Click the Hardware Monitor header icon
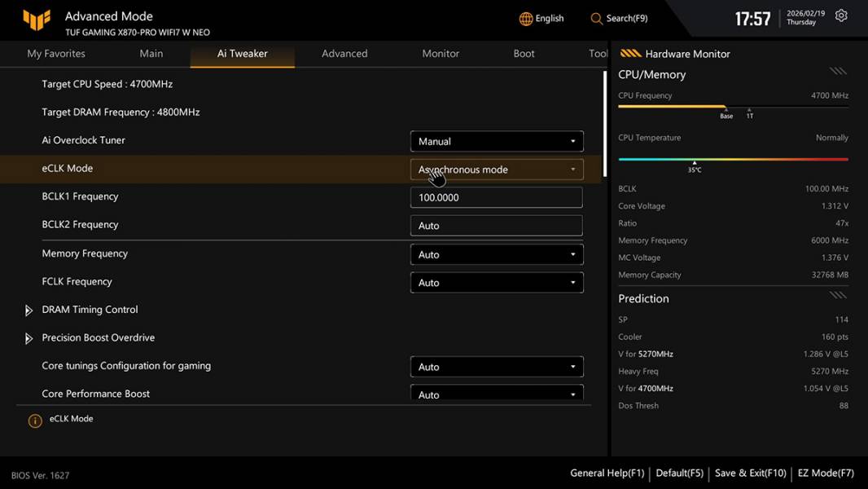The width and height of the screenshot is (868, 489). (630, 54)
